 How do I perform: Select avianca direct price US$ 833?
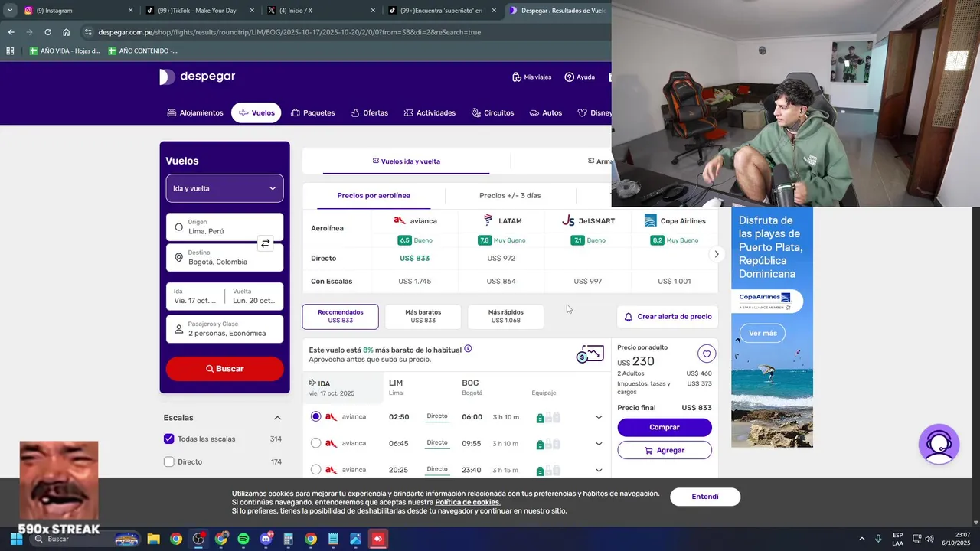click(414, 259)
